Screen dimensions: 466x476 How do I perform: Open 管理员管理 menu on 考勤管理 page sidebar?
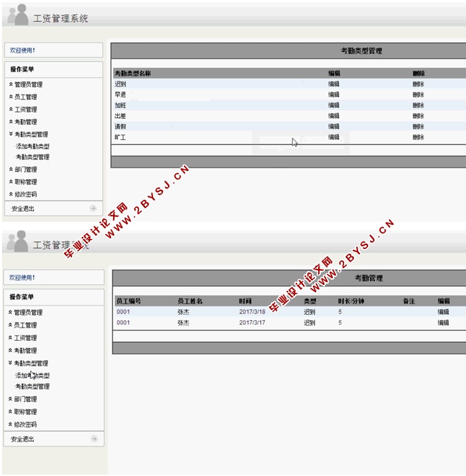click(x=28, y=312)
